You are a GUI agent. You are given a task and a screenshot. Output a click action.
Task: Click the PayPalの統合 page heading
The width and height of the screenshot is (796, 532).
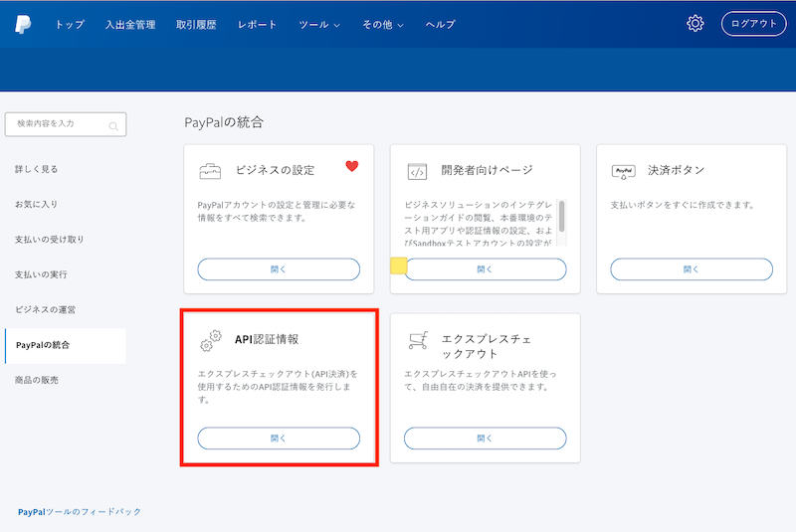click(x=224, y=122)
